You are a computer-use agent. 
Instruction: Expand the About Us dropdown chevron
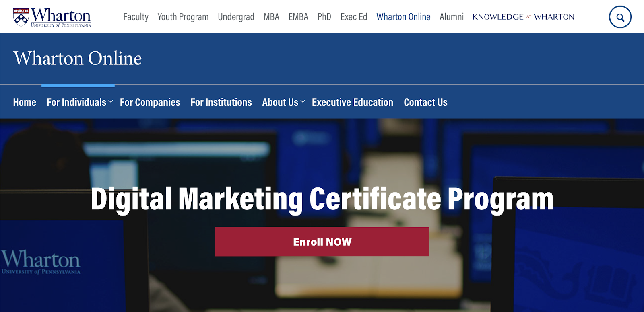pos(303,102)
